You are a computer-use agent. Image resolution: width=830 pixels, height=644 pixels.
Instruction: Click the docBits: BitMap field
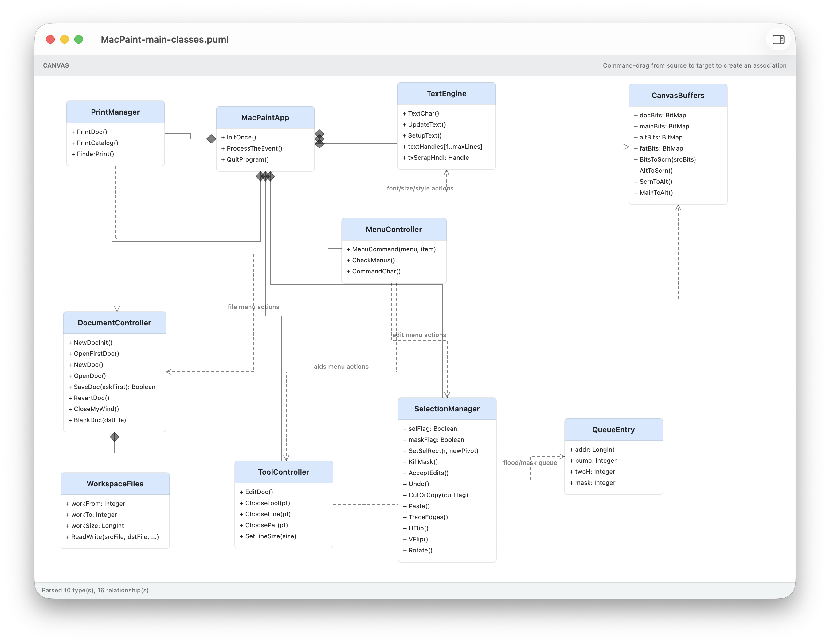660,116
